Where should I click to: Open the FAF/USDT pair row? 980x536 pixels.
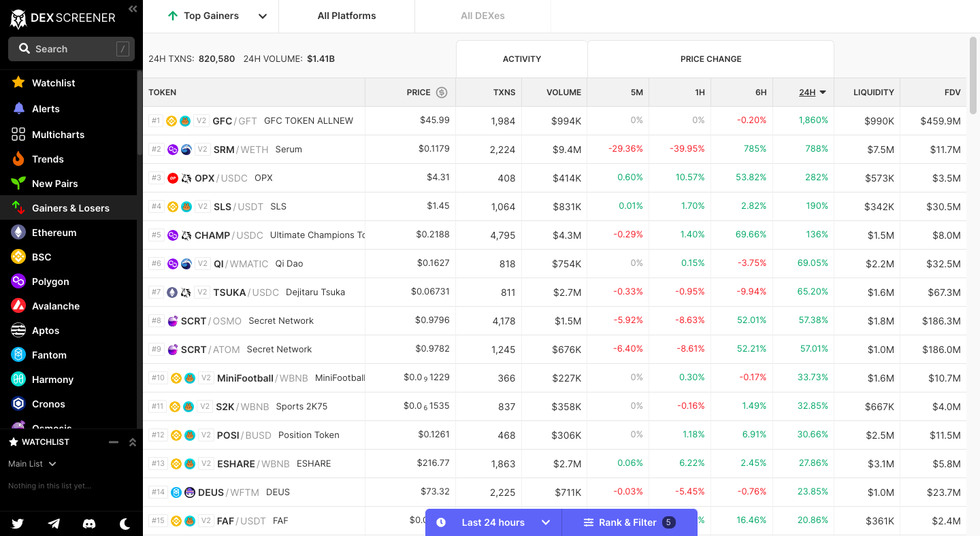click(555, 521)
